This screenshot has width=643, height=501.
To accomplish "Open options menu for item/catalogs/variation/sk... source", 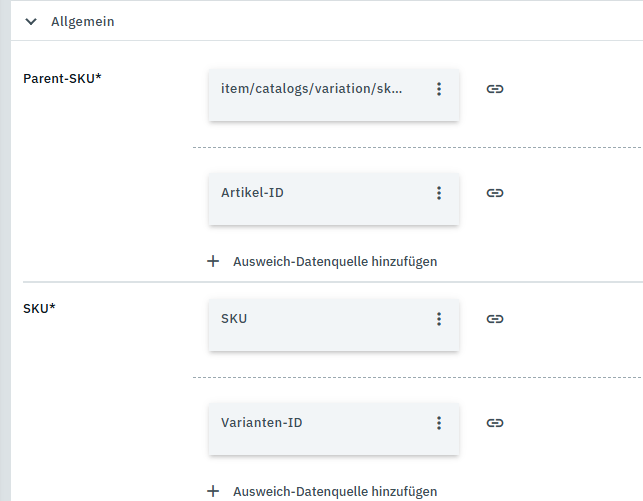I will [x=438, y=89].
